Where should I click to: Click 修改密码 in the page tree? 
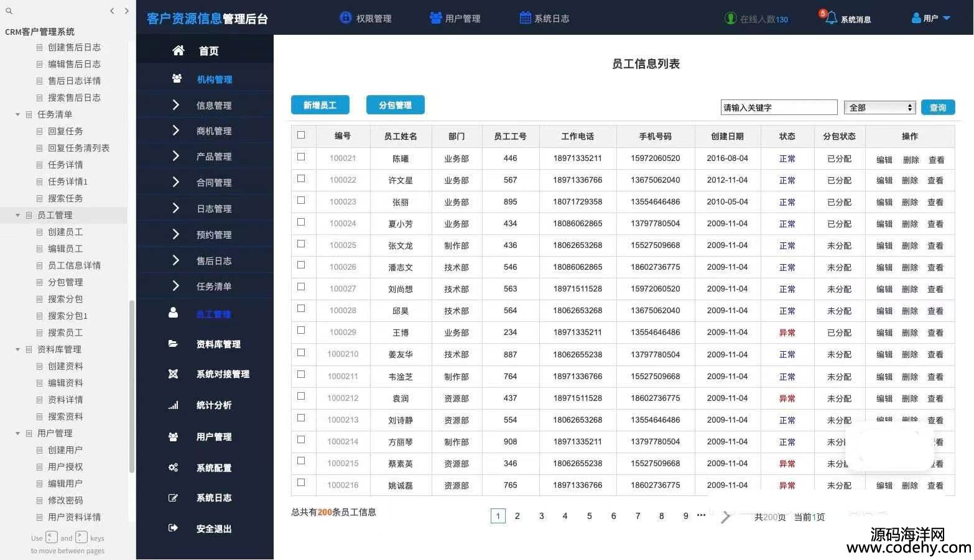65,500
